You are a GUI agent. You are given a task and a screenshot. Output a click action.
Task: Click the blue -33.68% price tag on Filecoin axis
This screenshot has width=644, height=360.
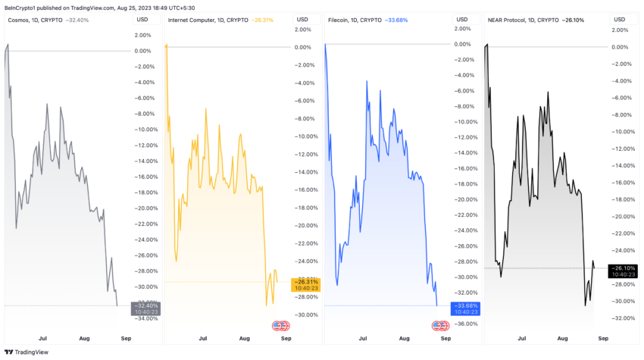pyautogui.click(x=465, y=308)
